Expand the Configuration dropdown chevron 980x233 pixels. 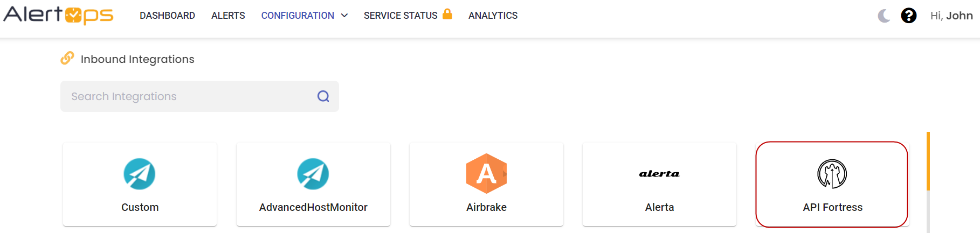pos(344,16)
